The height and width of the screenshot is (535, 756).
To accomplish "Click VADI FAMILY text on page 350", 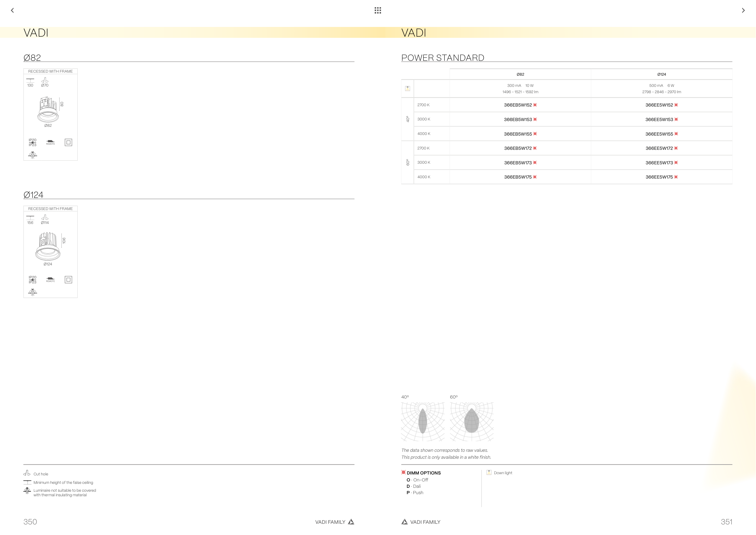I will point(330,522).
